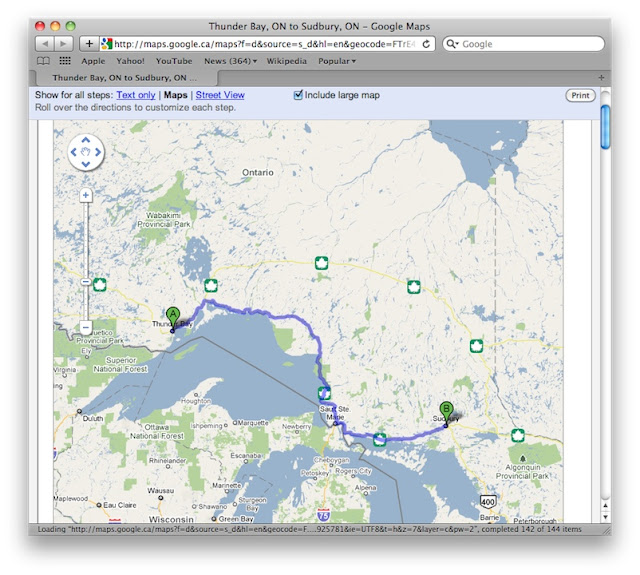The height and width of the screenshot is (575, 640).
Task: Open the bookmarks book icon
Action: (43, 61)
